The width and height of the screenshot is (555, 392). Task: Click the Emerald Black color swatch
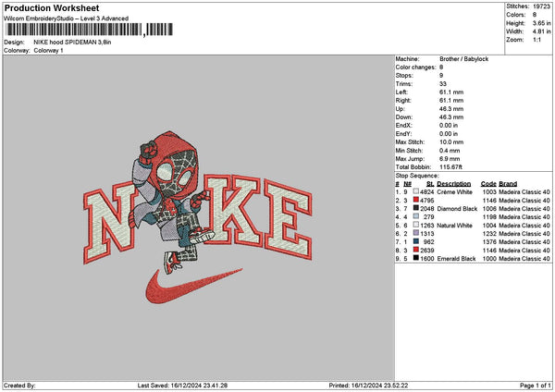[416, 258]
